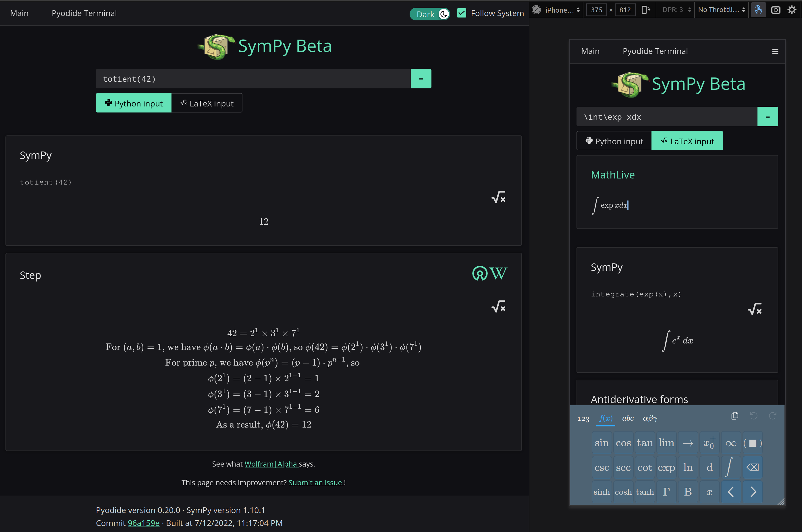The image size is (802, 532).
Task: Click inside the totient(42) input field
Action: [253, 78]
